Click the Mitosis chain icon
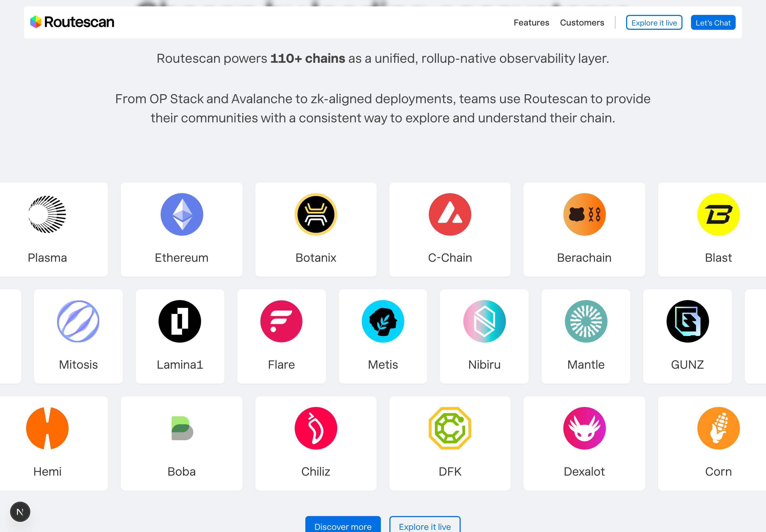The width and height of the screenshot is (766, 532). coord(78,321)
